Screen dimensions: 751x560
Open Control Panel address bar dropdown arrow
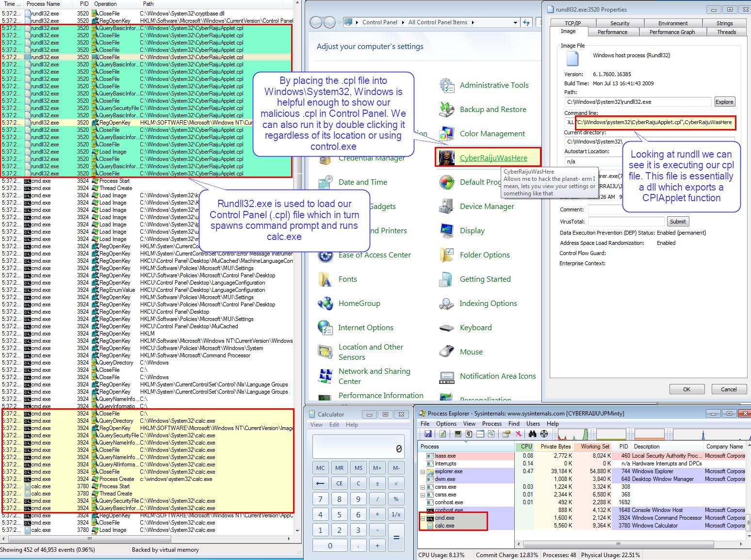[x=515, y=22]
